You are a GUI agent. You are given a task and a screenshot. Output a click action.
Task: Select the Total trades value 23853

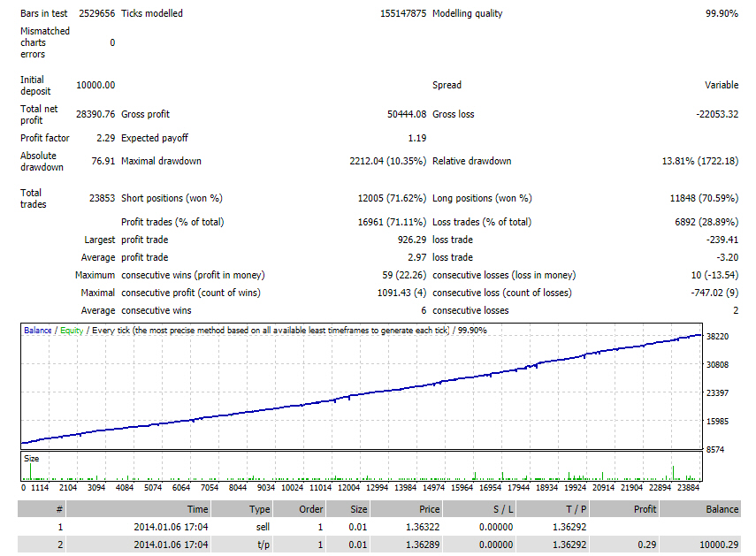[x=103, y=198]
